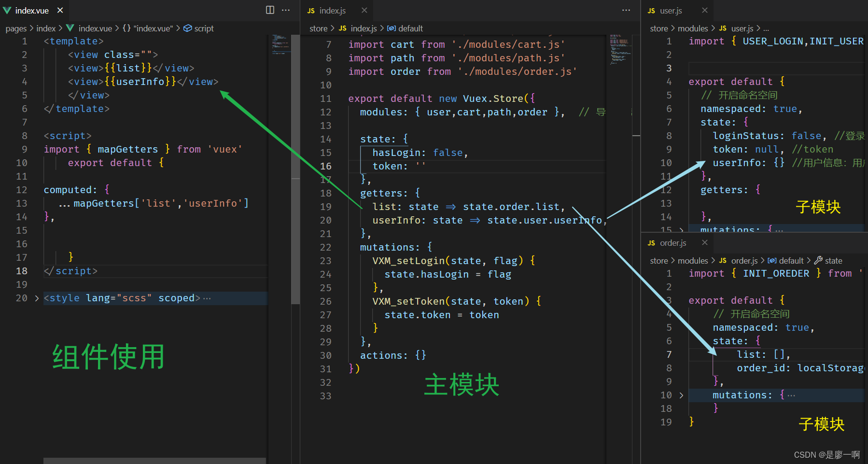Screen dimensions: 868x464
Task: Switch to the index.js tab
Action: coord(331,10)
